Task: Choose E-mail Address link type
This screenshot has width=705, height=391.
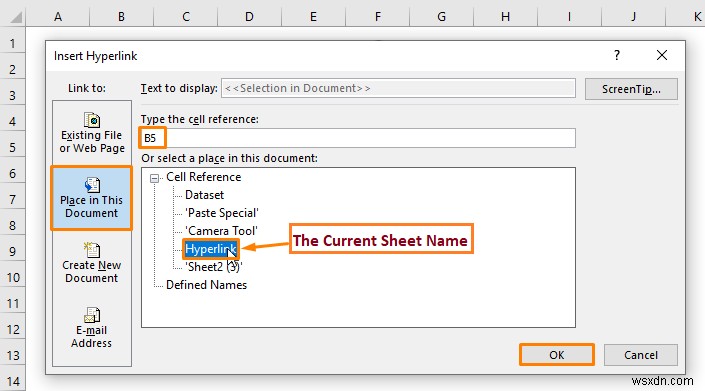Action: pyautogui.click(x=92, y=328)
